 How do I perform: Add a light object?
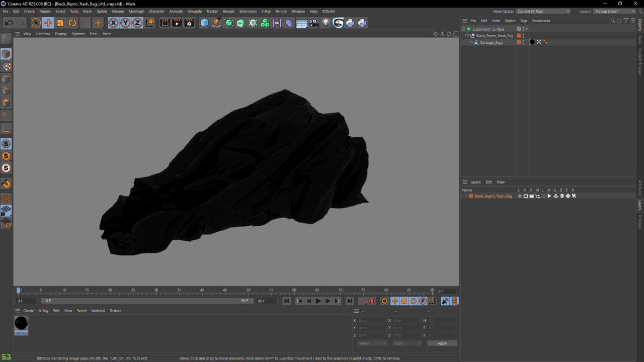coord(326,23)
